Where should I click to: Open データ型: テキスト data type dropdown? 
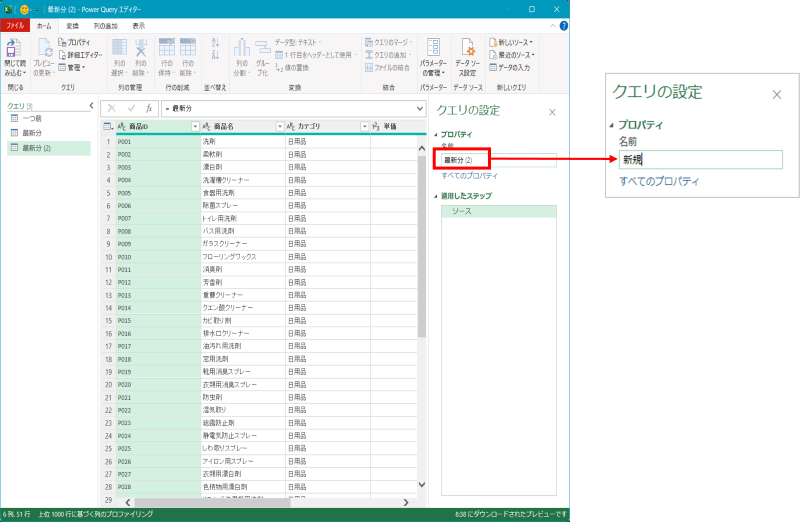[x=298, y=42]
